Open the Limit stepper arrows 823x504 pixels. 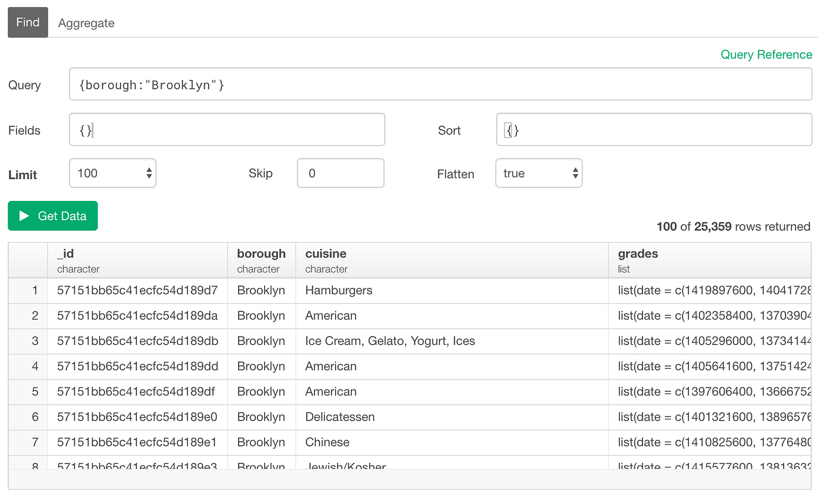(149, 173)
